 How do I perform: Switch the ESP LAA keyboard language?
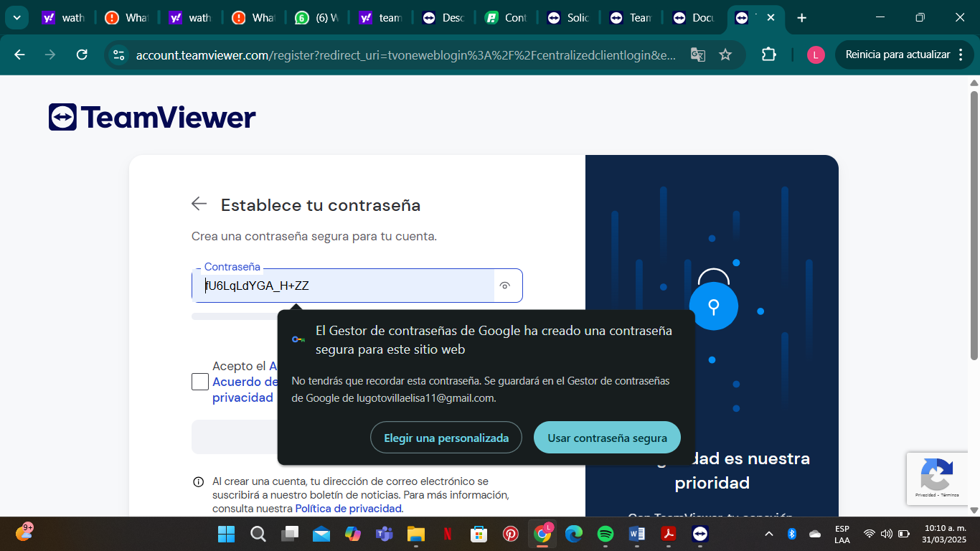tap(842, 534)
